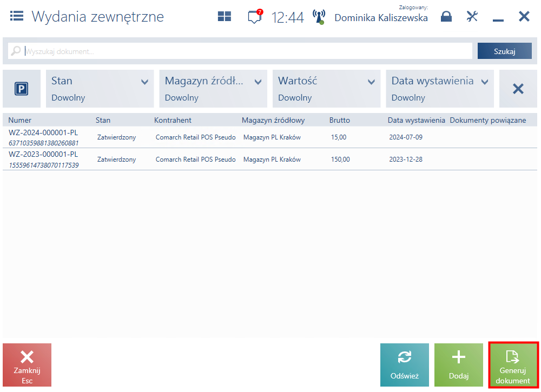
Task: Click barcode 15559614738070117539
Action: pyautogui.click(x=43, y=165)
